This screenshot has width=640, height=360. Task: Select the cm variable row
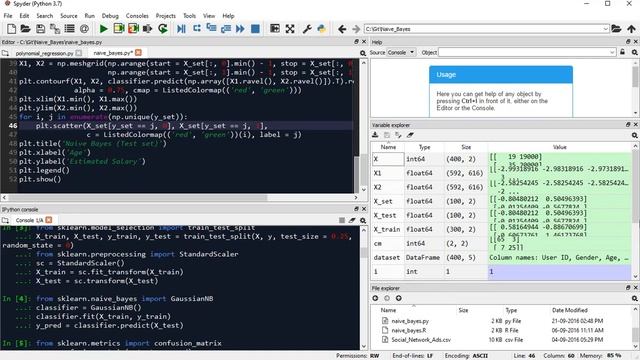pyautogui.click(x=501, y=243)
